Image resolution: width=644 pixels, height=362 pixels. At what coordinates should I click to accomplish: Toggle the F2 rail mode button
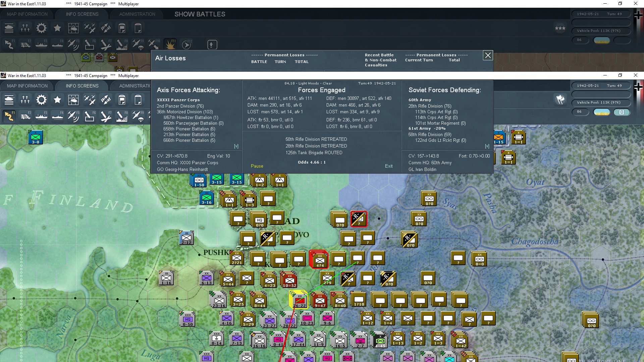pyautogui.click(x=25, y=116)
